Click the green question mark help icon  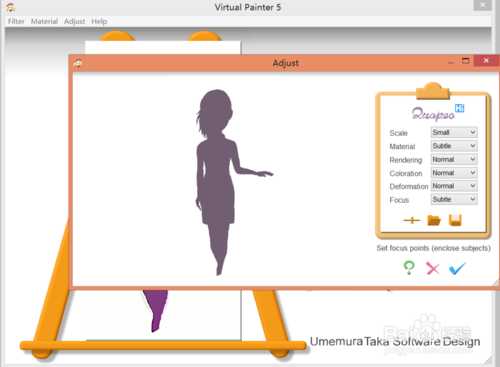coord(409,268)
